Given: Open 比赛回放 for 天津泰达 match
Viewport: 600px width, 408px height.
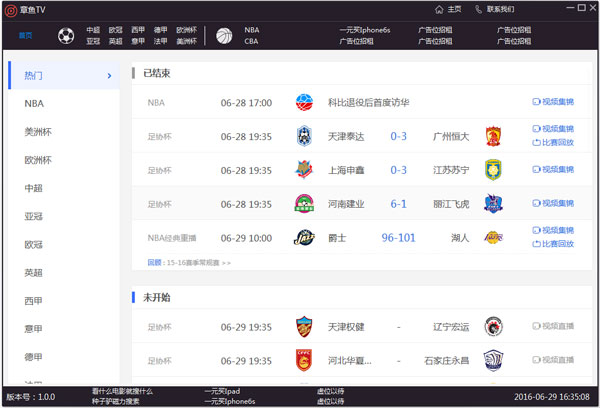Looking at the screenshot, I should click(x=553, y=143).
